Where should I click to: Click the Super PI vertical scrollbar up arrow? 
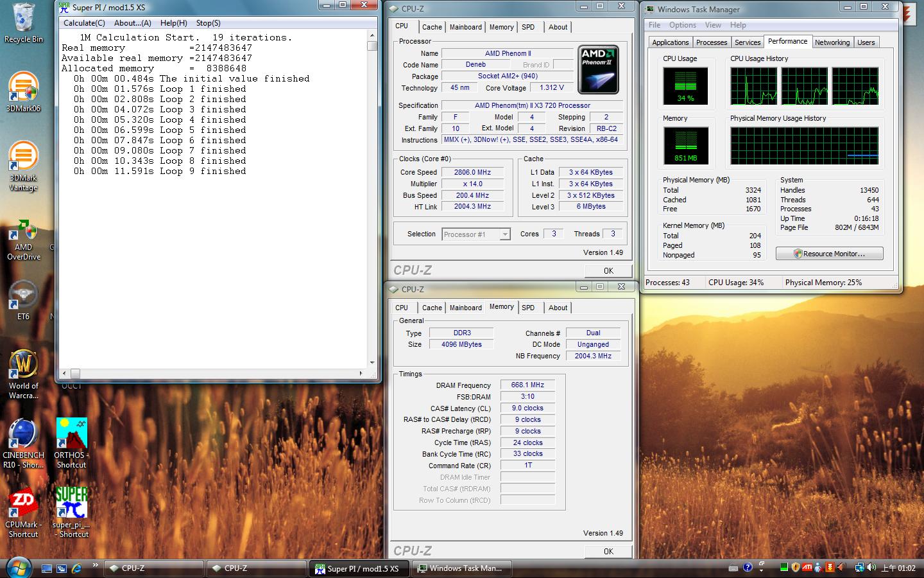pyautogui.click(x=372, y=35)
